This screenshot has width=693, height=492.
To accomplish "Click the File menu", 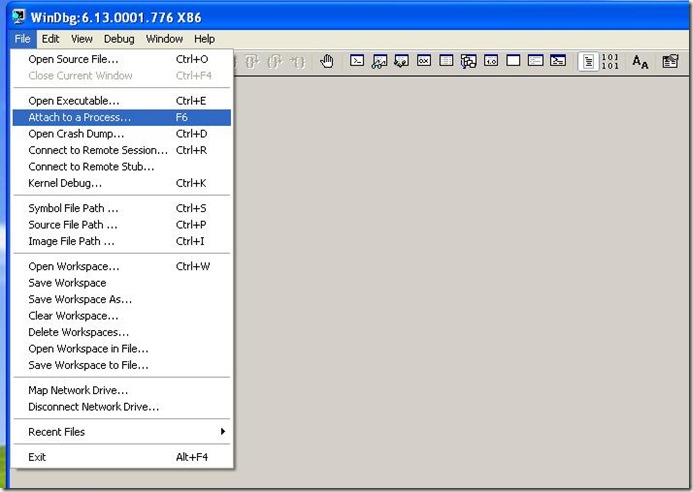I will click(22, 39).
